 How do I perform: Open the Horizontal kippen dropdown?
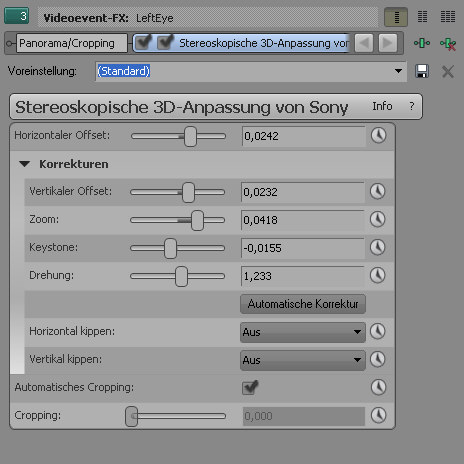pyautogui.click(x=303, y=332)
